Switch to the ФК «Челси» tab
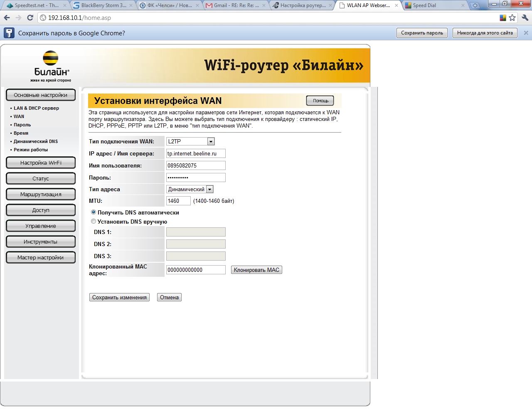 [x=169, y=5]
